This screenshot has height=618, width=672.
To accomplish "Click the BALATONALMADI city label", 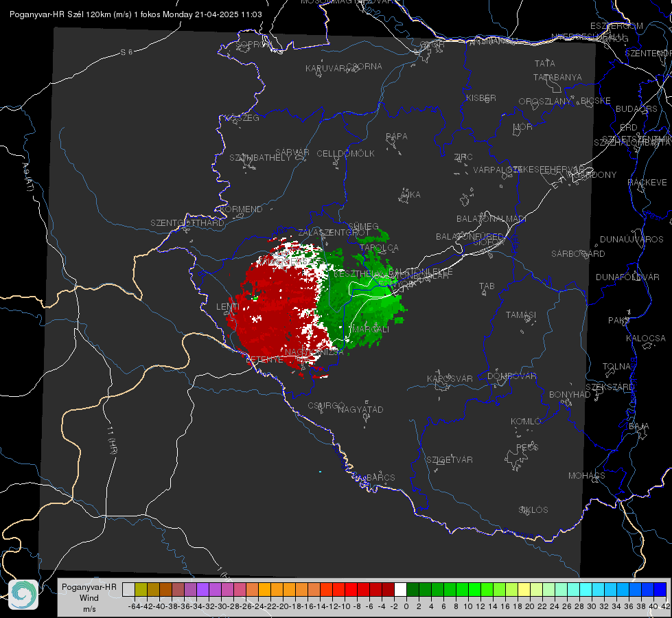I will 491,219.
